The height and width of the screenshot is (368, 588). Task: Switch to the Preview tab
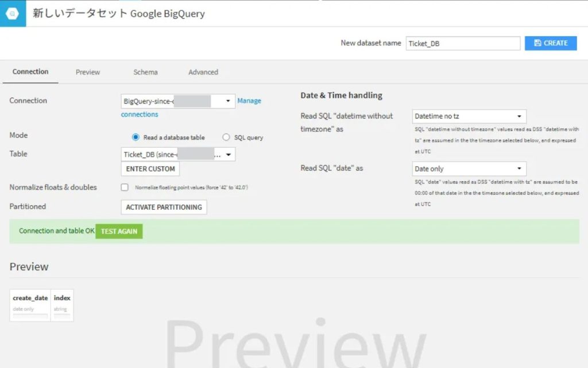(88, 72)
